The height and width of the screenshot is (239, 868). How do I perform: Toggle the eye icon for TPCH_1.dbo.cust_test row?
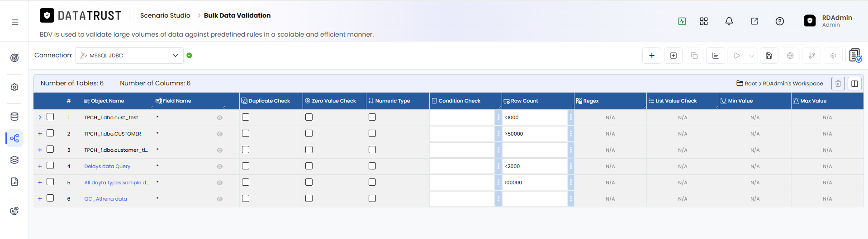[x=220, y=117]
